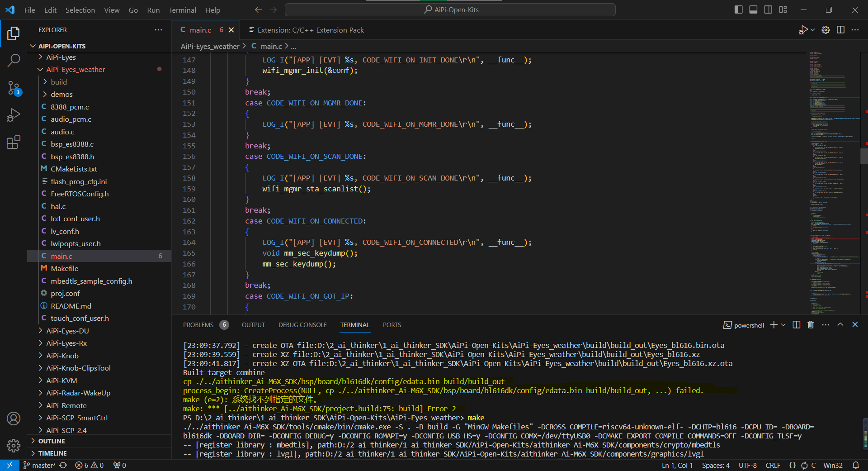Change the CRLF end of line sequence
The image size is (868, 471).
pyautogui.click(x=773, y=465)
